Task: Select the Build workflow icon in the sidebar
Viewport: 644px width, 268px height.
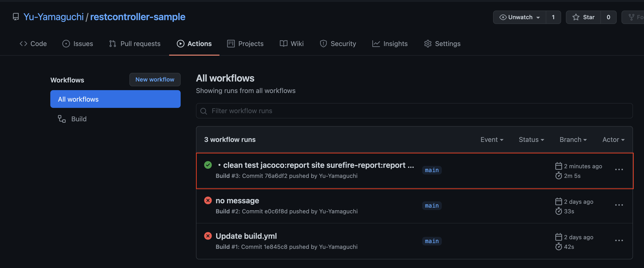Action: [x=62, y=119]
